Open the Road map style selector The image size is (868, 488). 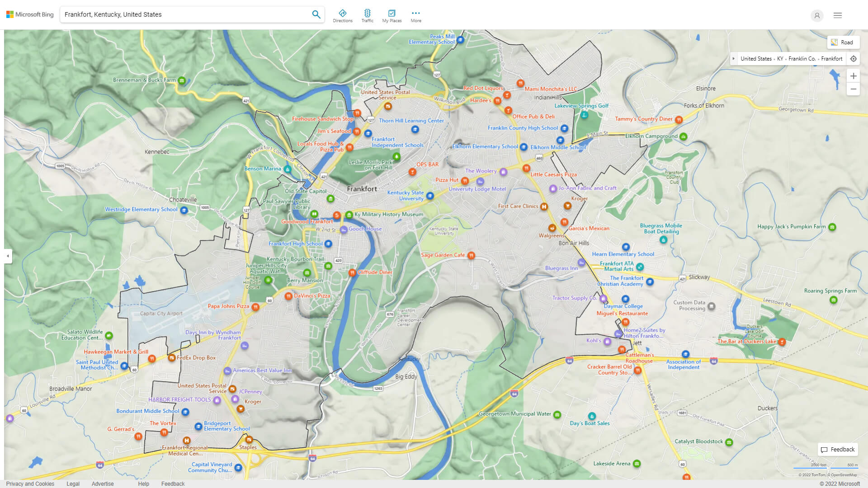click(843, 42)
